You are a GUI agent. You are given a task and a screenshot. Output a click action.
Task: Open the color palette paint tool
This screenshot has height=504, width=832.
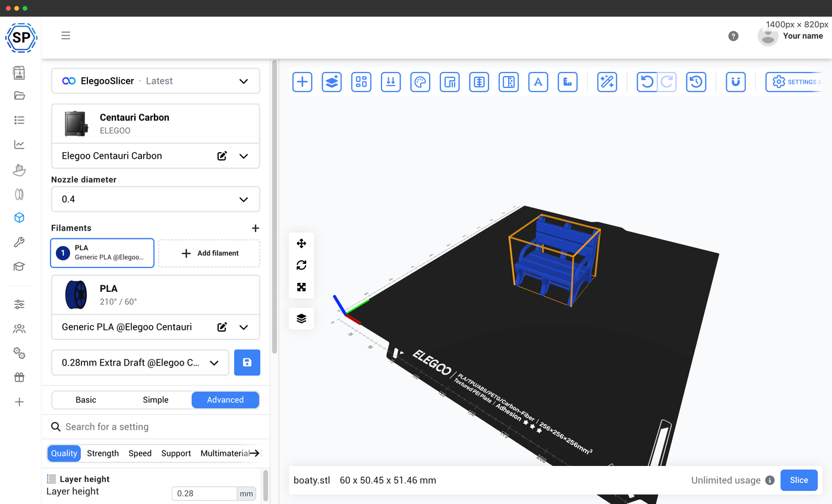(420, 82)
